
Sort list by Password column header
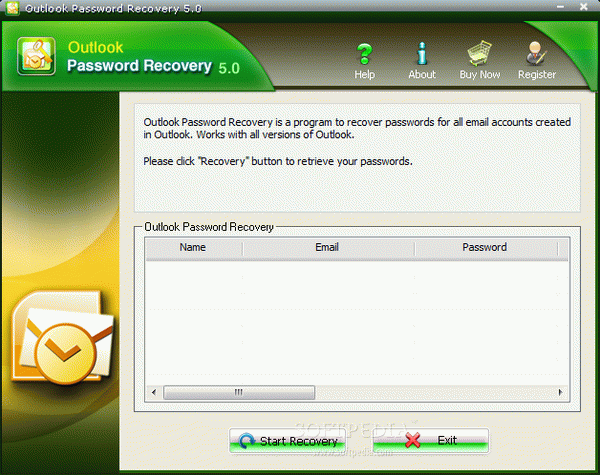[x=486, y=248]
